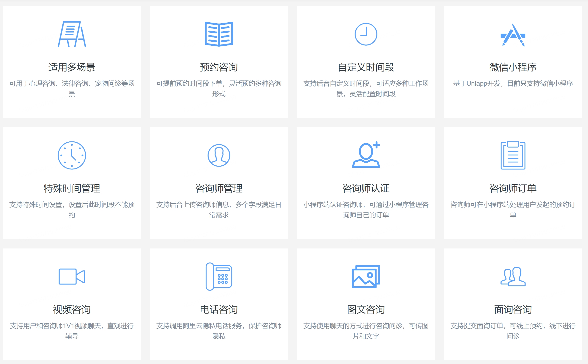The width and height of the screenshot is (588, 364).
Task: Click the 微信小程序 heading
Action: click(x=513, y=67)
